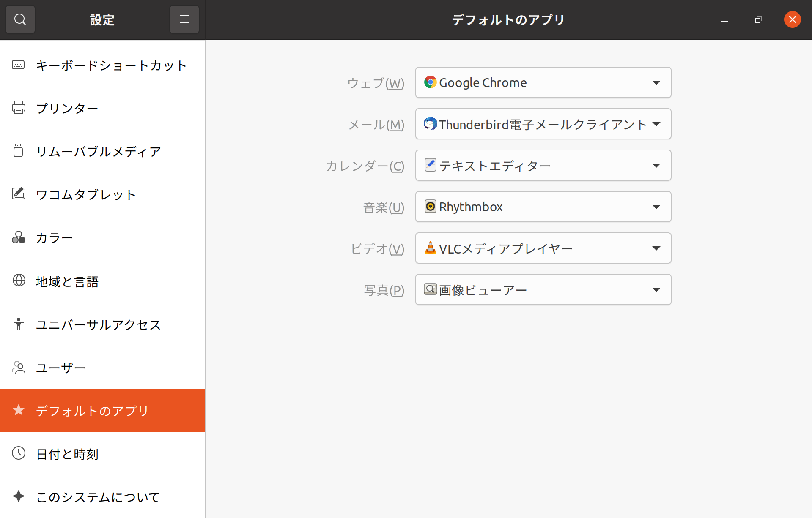Select the highlighted デフォルトのアプリ entry
Screen dimensions: 812x518
(x=102, y=410)
